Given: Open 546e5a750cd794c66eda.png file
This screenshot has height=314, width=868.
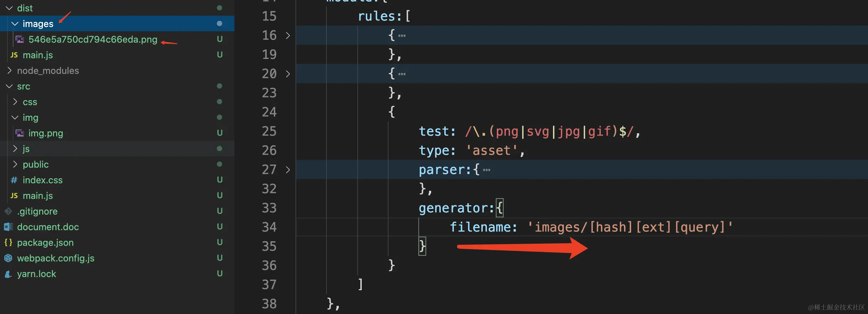Looking at the screenshot, I should (93, 39).
